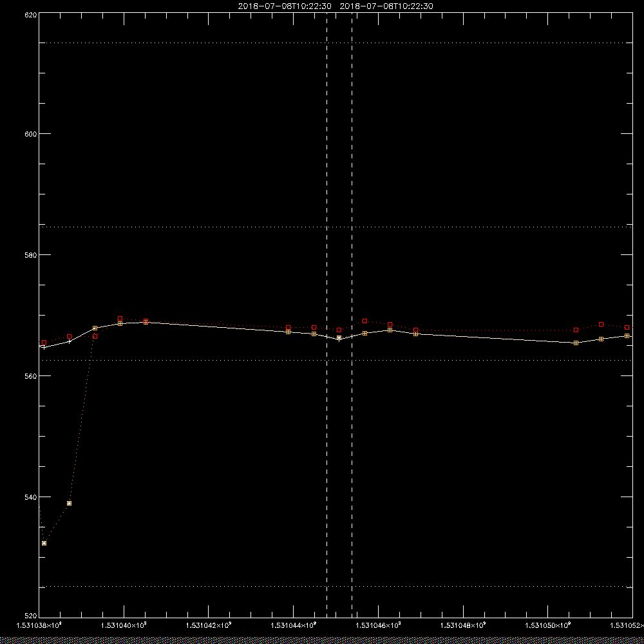Screen dimensions: 644x644
Task: Click the x-axis label 1.531042×10⁹
Action: click(209, 625)
